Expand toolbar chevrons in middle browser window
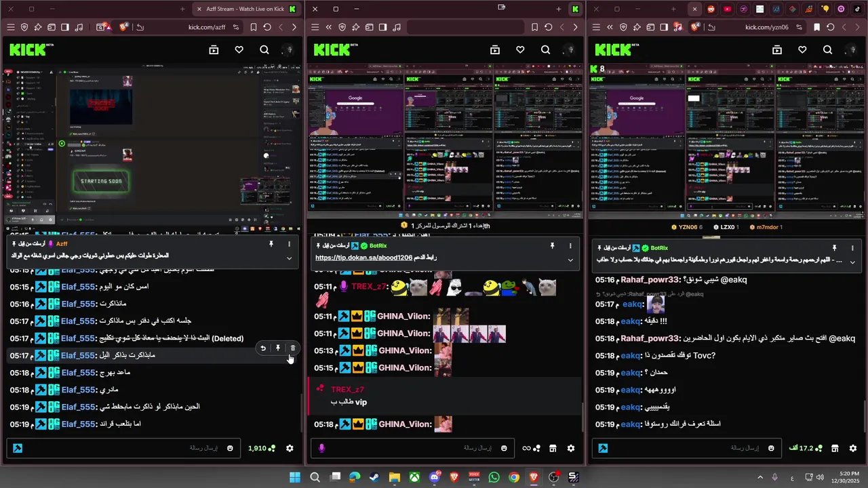This screenshot has height=488, width=868. click(x=329, y=27)
